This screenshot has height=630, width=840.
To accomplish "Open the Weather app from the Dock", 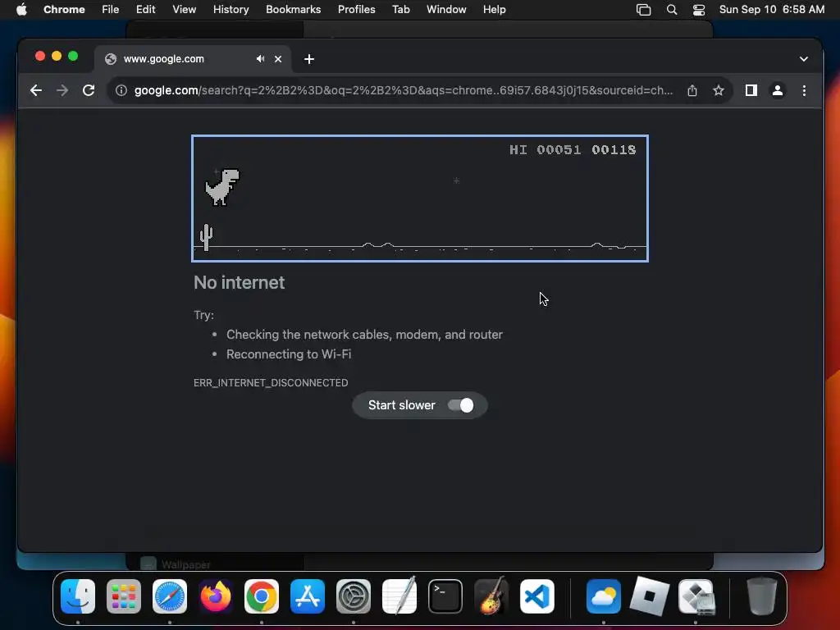I will [604, 596].
